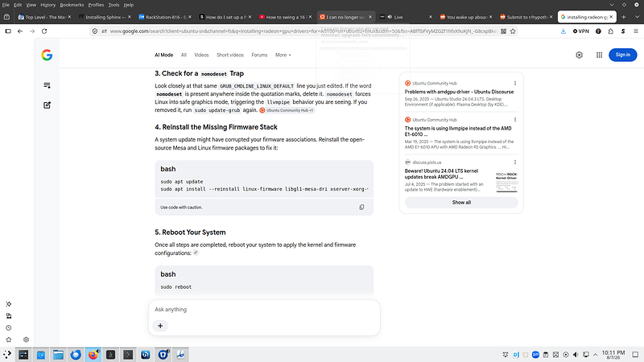644x362 pixels.
Task: Open Bitwarden from the taskbar
Action: [x=163, y=355]
